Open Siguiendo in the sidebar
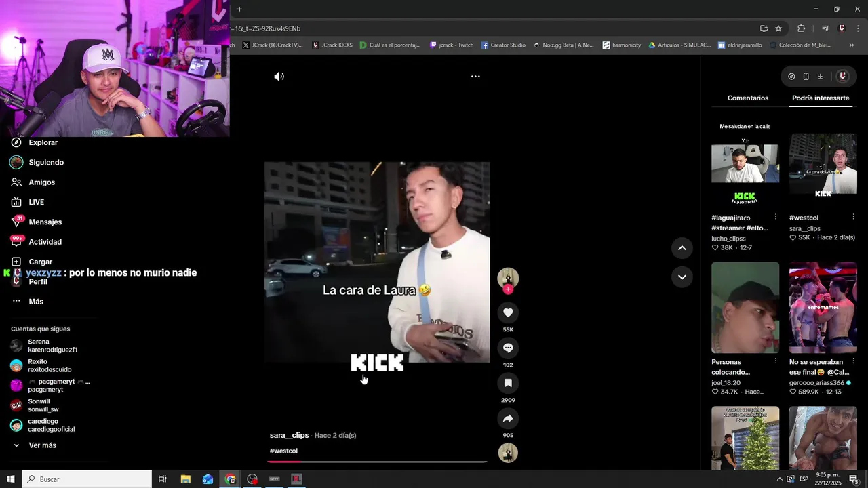Screen dimensions: 868x488 [x=46, y=163]
